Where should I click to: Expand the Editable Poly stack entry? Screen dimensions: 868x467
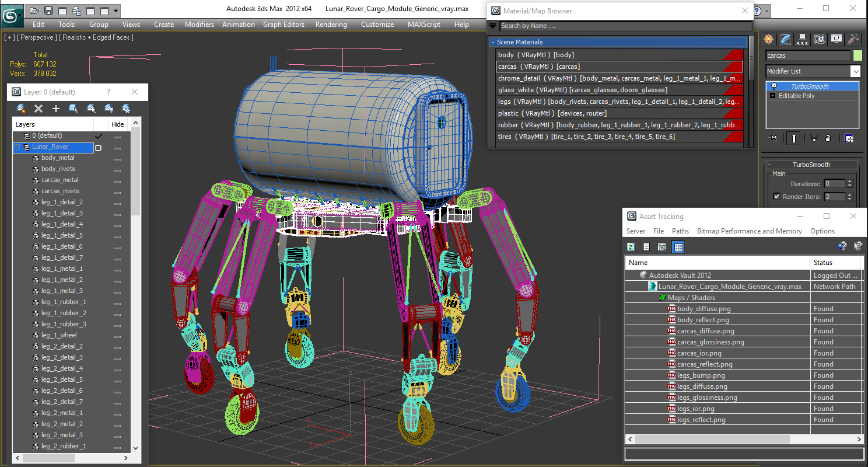(x=773, y=96)
